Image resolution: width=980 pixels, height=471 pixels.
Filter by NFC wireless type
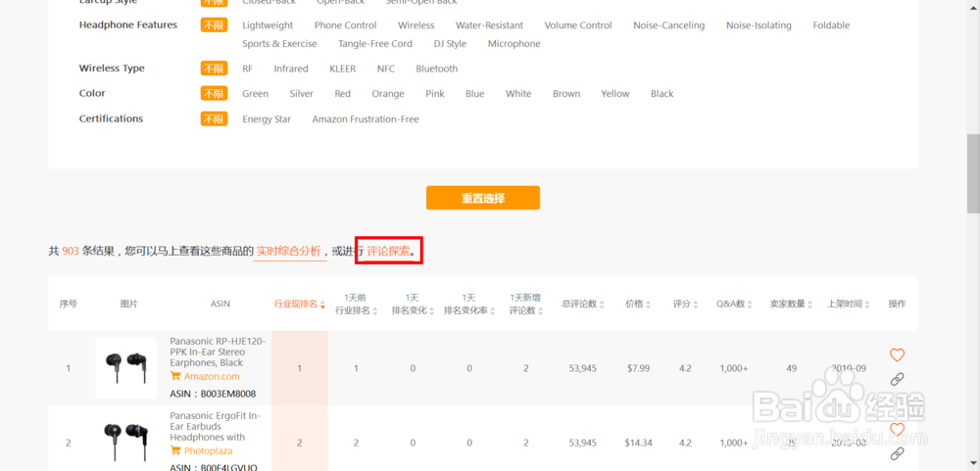[386, 69]
